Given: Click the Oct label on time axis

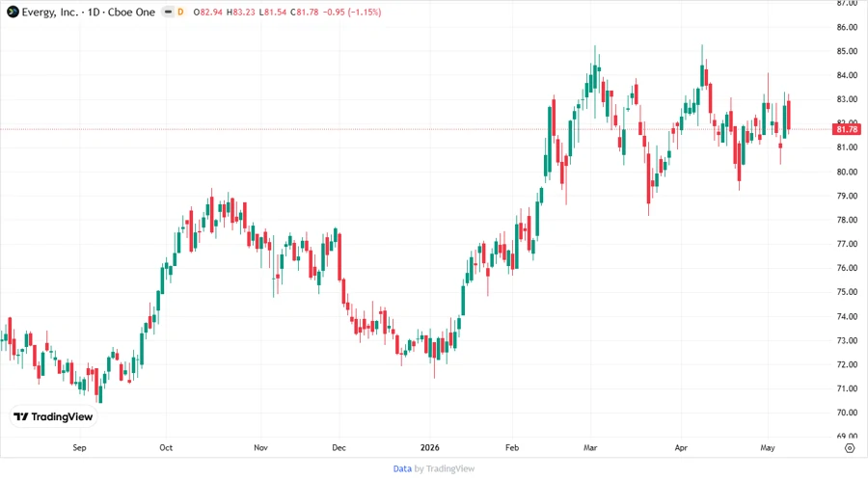Looking at the screenshot, I should (166, 447).
